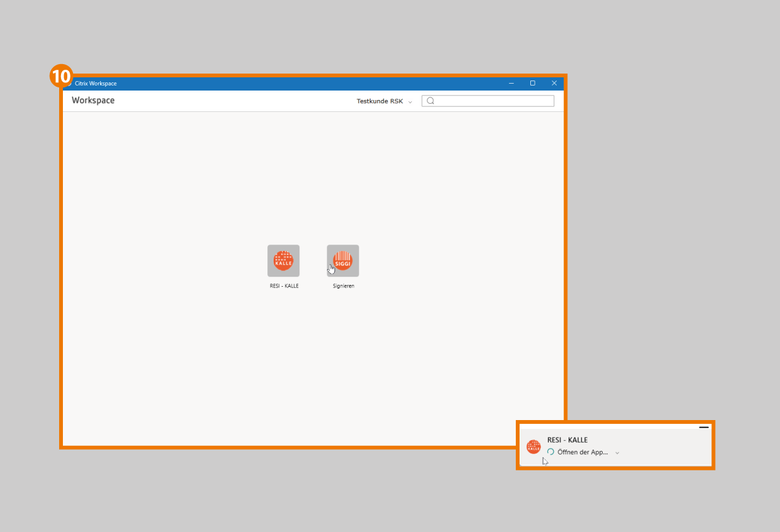Click the orange step 10 badge

[x=61, y=77]
